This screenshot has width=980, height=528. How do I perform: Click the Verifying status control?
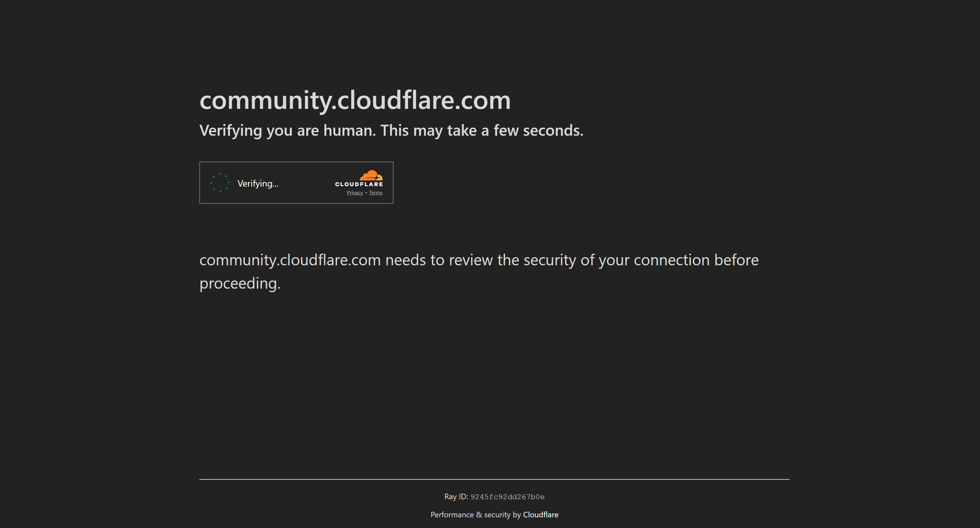(x=258, y=183)
